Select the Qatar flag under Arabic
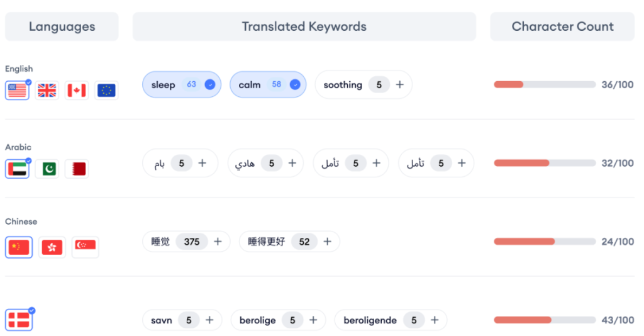The image size is (644, 336). pyautogui.click(x=77, y=169)
